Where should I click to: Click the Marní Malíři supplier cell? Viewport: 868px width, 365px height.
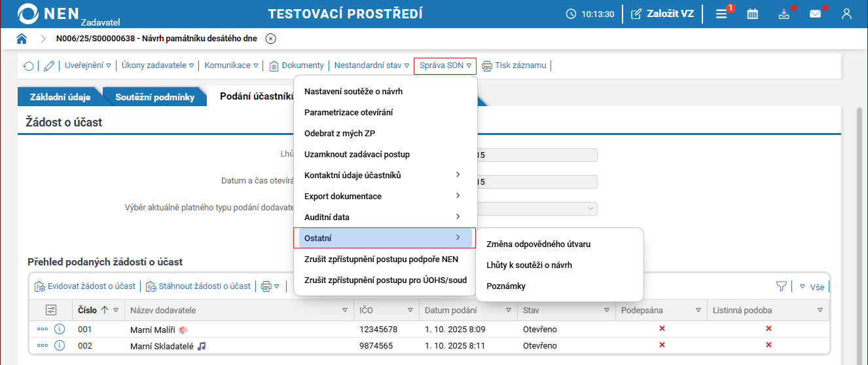(239, 330)
